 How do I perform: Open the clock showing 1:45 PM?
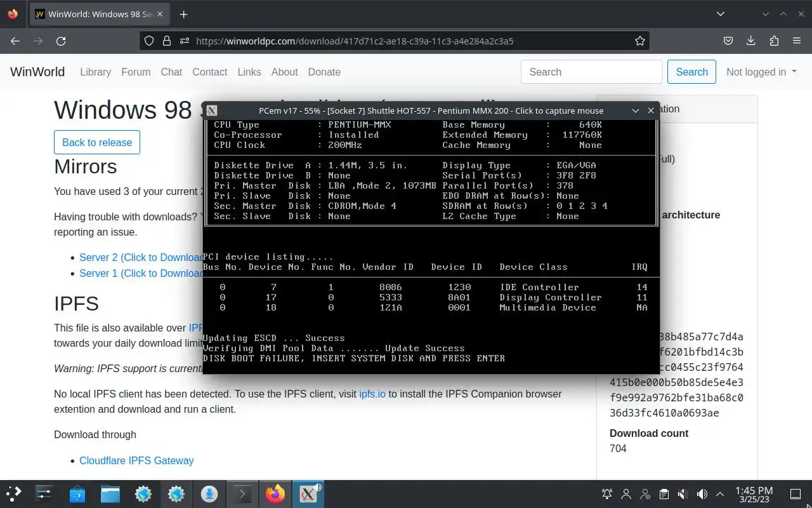pyautogui.click(x=754, y=494)
